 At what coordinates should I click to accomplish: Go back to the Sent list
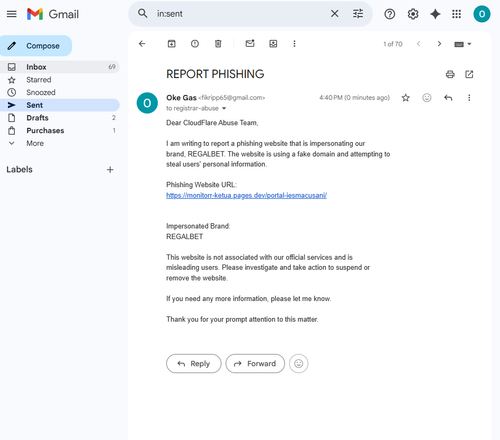point(142,44)
